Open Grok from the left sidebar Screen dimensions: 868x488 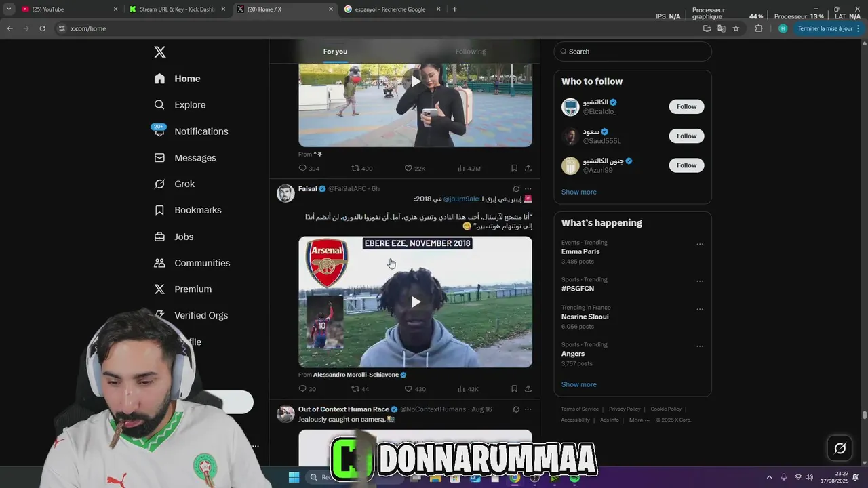pos(174,184)
